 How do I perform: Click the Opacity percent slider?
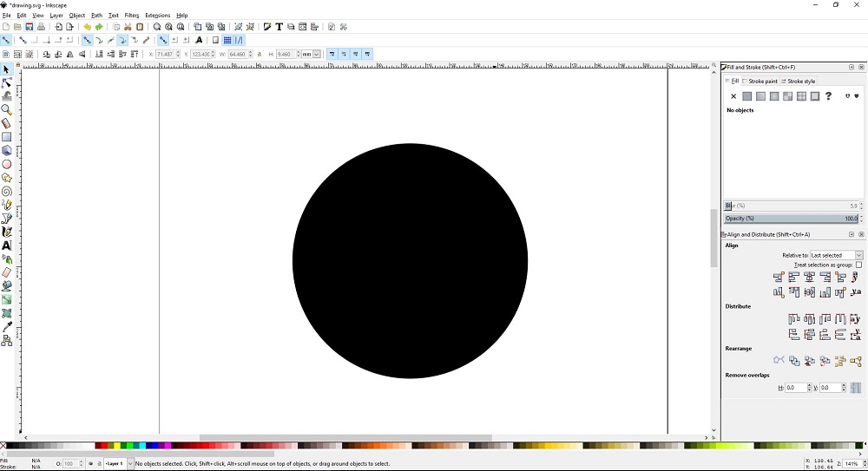pyautogui.click(x=791, y=219)
